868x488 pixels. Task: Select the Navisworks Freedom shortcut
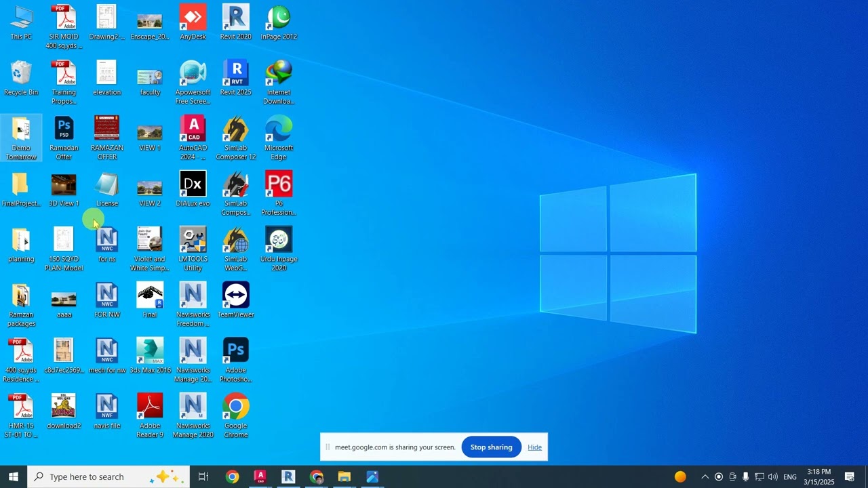(193, 305)
